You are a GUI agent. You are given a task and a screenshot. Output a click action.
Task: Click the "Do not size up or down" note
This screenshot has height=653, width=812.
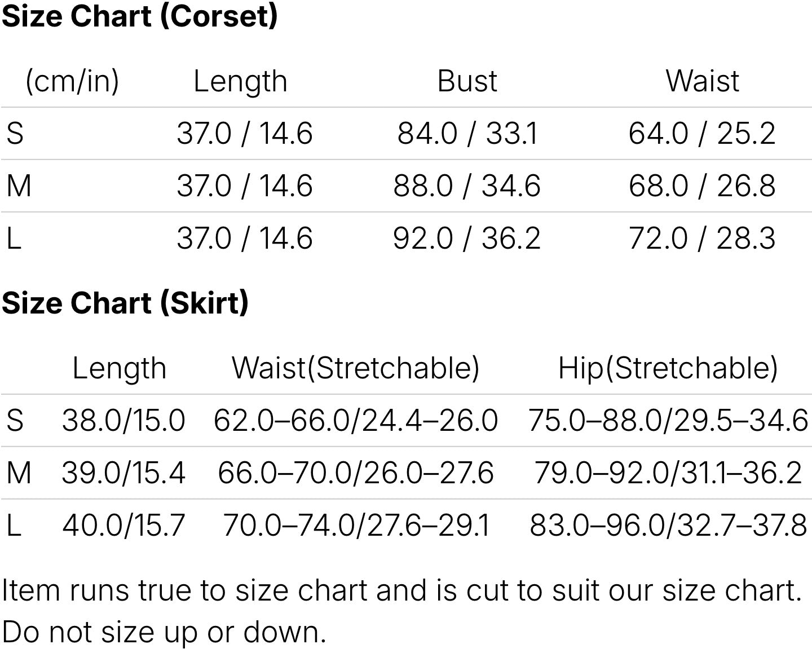coord(164,632)
